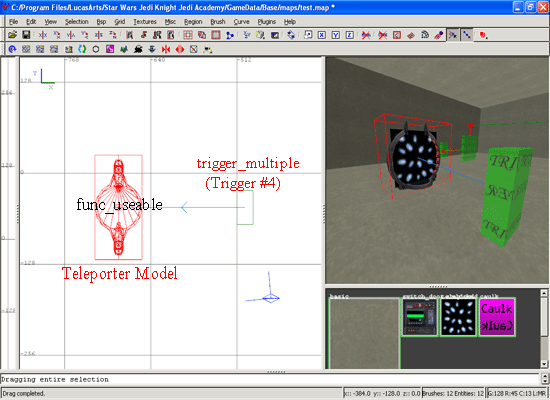Click the Change views icon
550x400 pixels.
tap(247, 35)
